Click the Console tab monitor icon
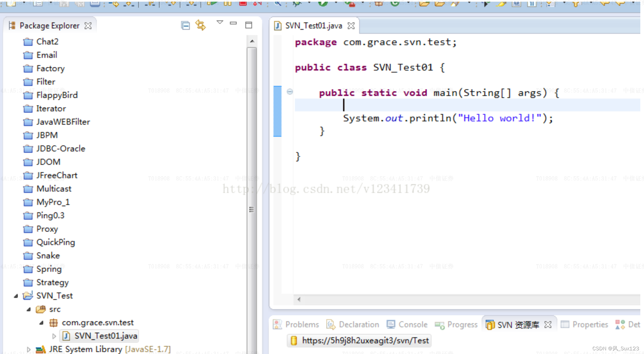644x354 pixels. [391, 324]
